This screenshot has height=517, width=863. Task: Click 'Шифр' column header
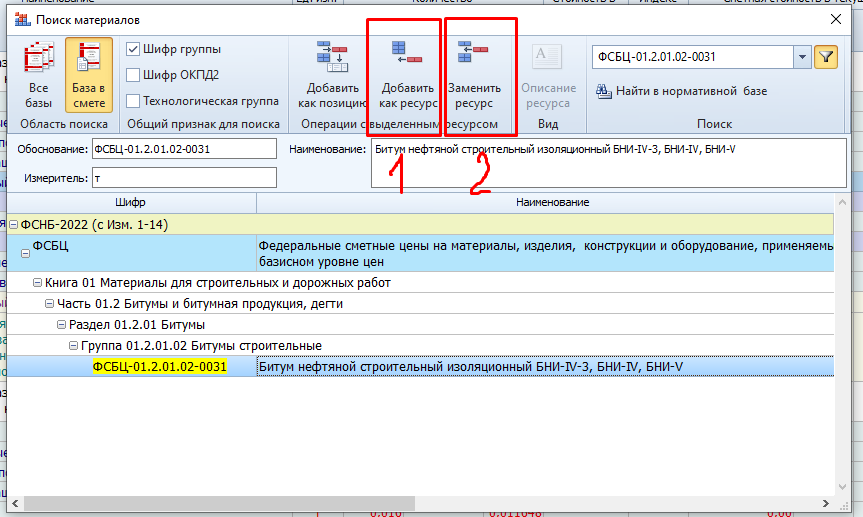tap(131, 203)
